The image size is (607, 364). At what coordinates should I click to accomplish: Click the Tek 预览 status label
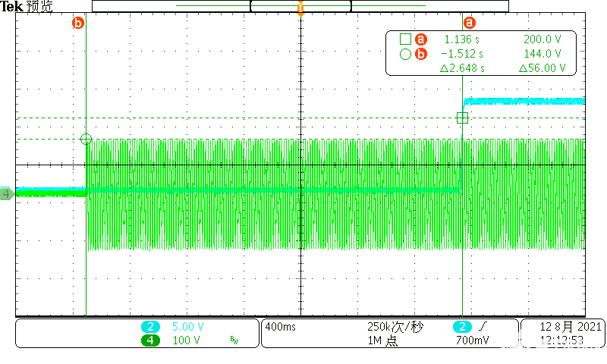(x=27, y=6)
